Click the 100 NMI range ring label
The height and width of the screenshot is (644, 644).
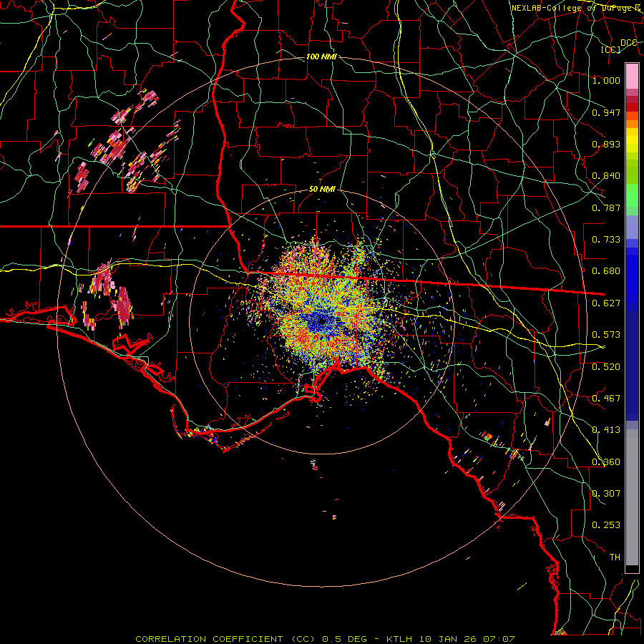tap(321, 57)
